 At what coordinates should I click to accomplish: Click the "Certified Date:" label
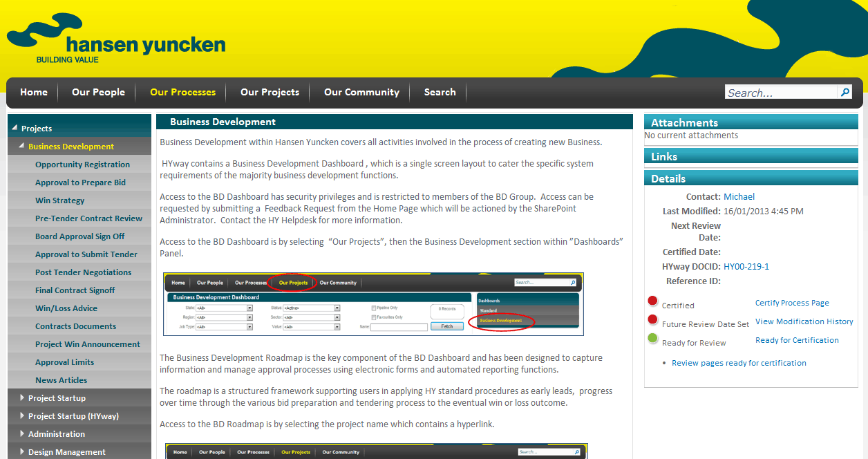pos(692,252)
